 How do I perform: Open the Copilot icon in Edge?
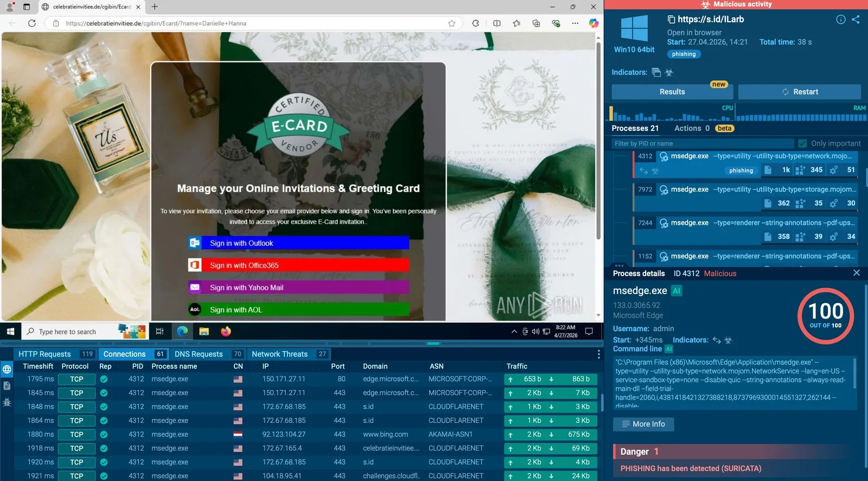click(x=594, y=23)
